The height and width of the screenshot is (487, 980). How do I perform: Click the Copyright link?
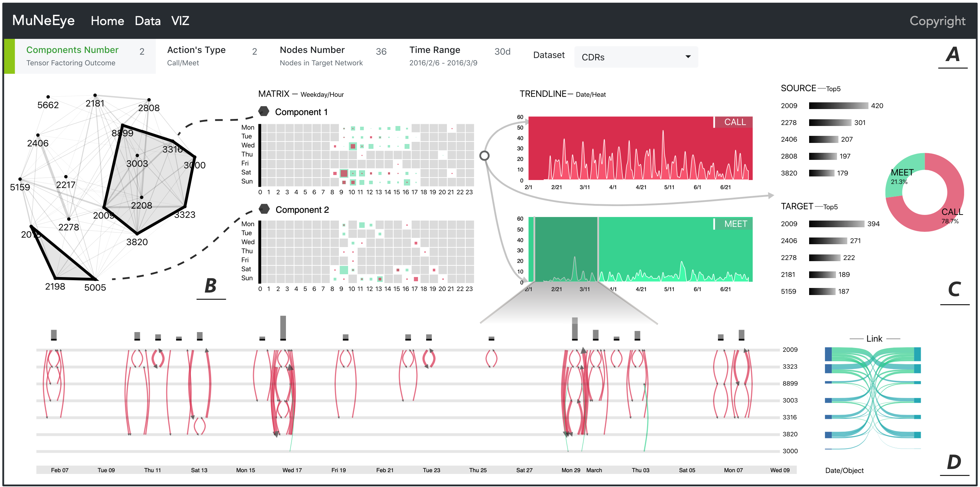(937, 20)
